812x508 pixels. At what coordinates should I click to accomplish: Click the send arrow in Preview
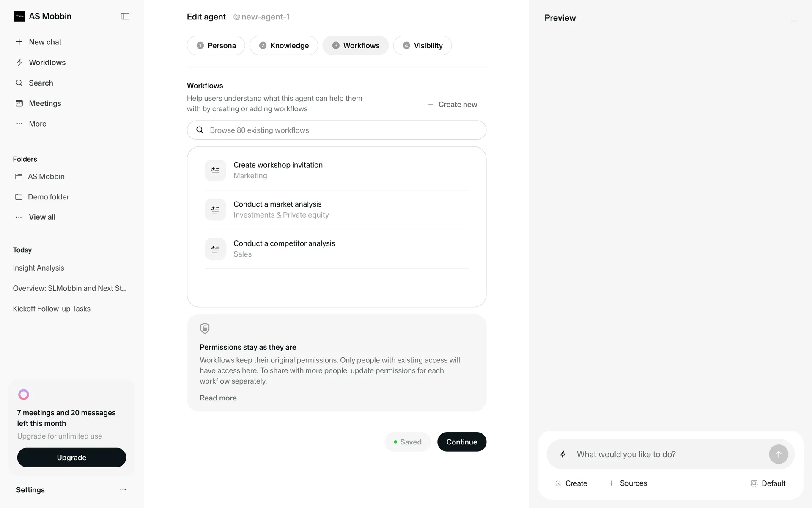(778, 454)
